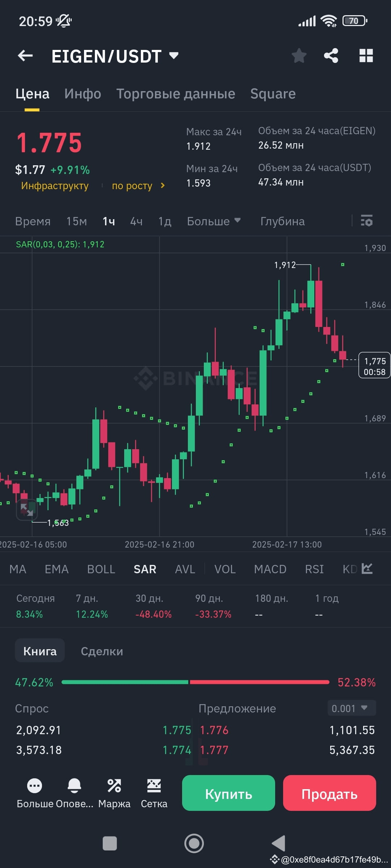Toggle the VOL indicator
Image resolution: width=391 pixels, height=868 pixels.
click(225, 569)
